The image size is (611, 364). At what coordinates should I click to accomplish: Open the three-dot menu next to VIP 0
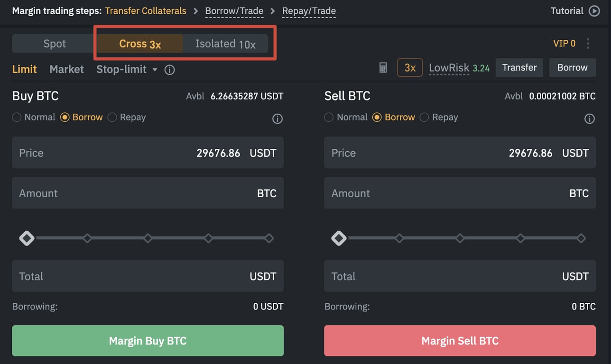coord(588,43)
